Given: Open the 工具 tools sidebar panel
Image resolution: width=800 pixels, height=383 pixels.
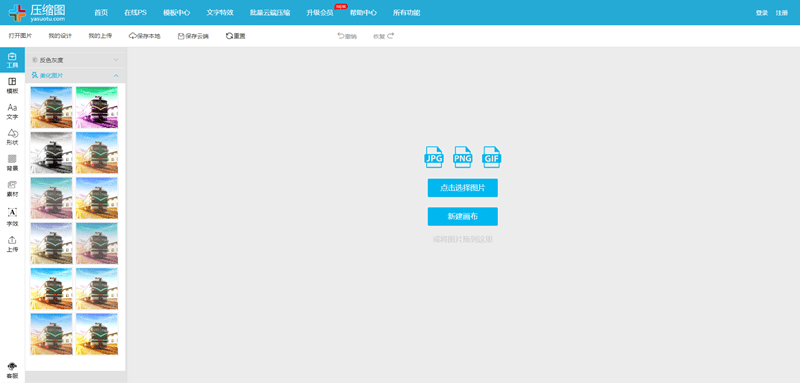Looking at the screenshot, I should (12, 60).
